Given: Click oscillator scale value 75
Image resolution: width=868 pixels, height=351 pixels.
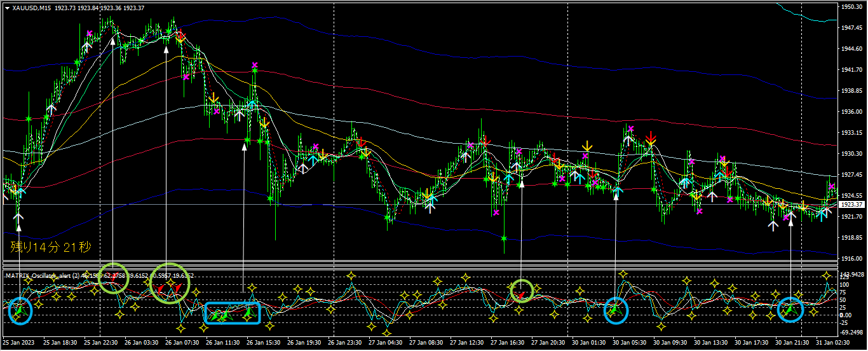Looking at the screenshot, I should click(843, 292).
